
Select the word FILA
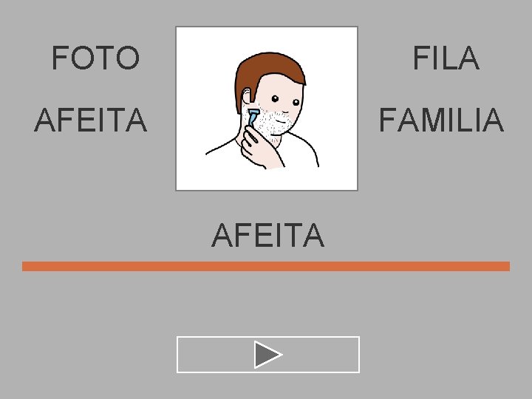click(x=446, y=58)
